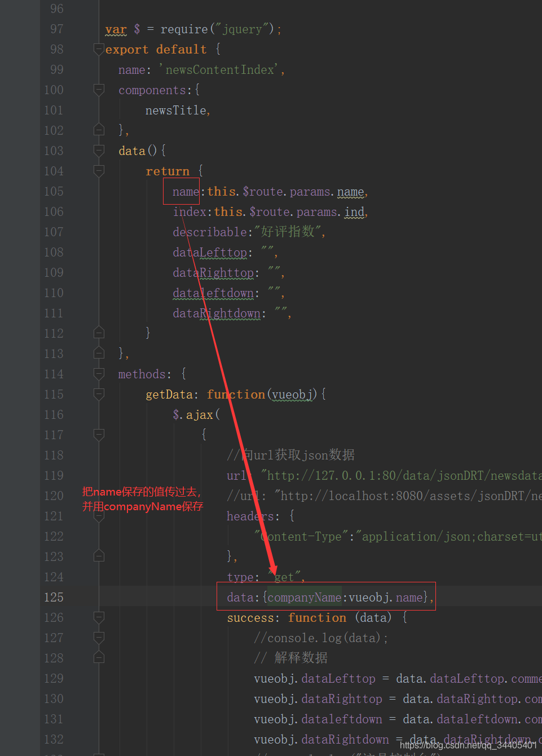Click the return keyword on line 104

tap(168, 171)
